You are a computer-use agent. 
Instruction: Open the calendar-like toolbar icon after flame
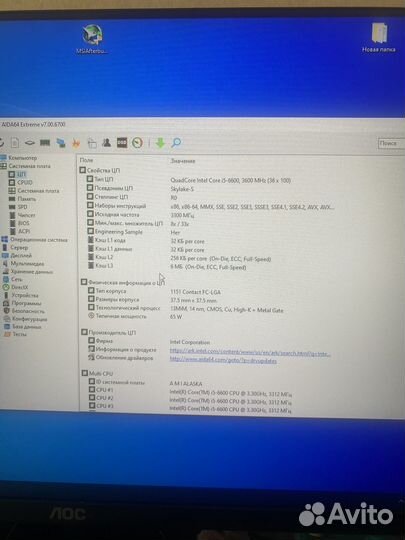coord(92,143)
